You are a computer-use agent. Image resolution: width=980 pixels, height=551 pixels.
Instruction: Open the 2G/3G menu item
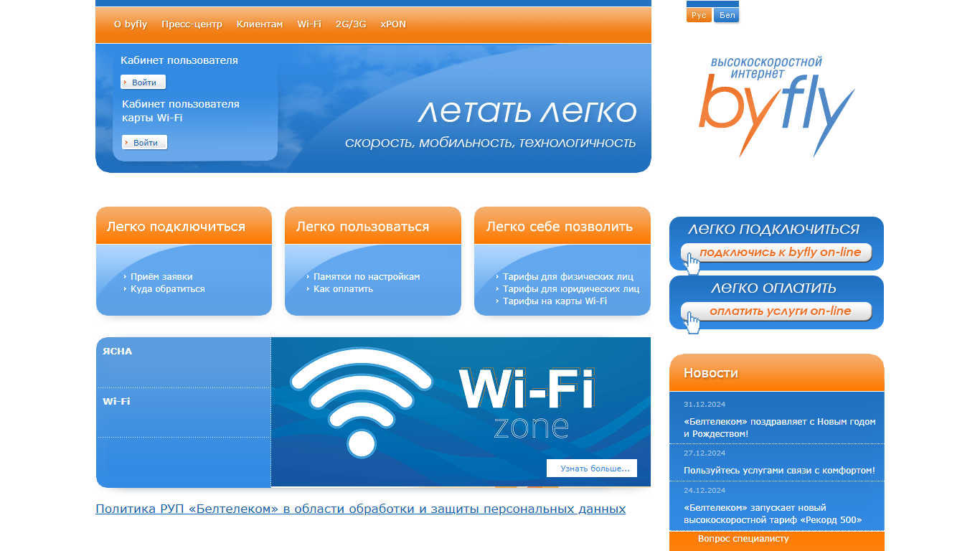tap(351, 24)
